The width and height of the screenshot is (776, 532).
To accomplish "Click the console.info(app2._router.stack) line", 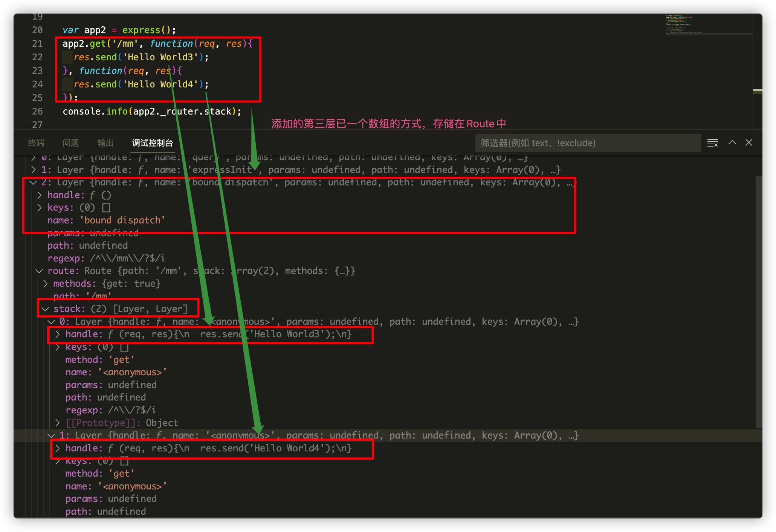I will 152,112.
